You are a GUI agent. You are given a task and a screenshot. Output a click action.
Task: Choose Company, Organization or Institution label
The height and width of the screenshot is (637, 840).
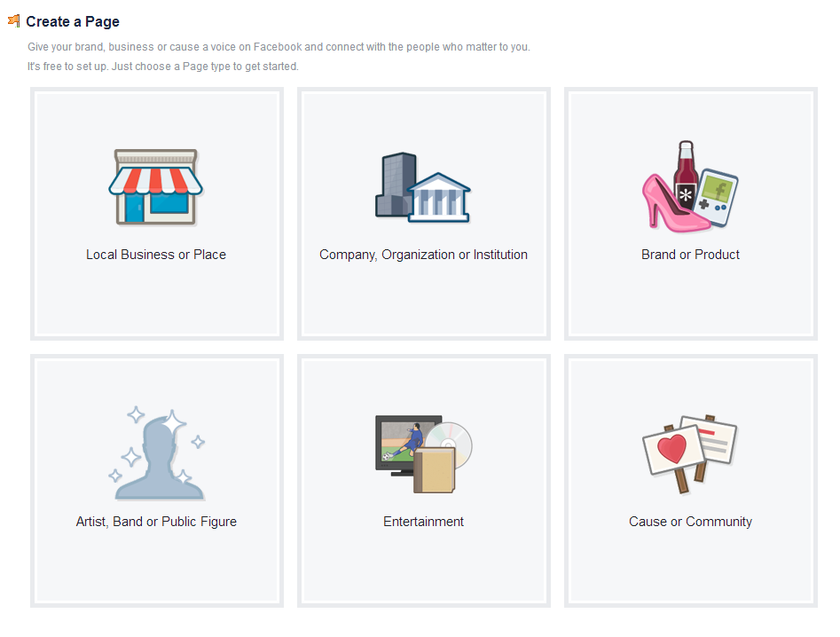pyautogui.click(x=423, y=255)
